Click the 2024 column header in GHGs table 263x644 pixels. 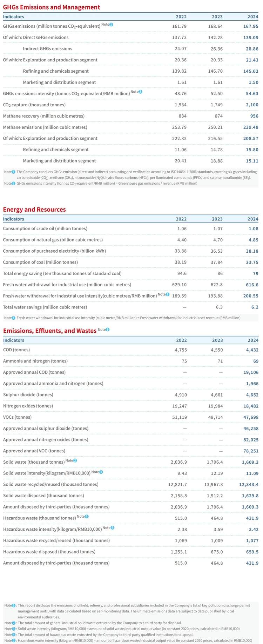[252, 16]
